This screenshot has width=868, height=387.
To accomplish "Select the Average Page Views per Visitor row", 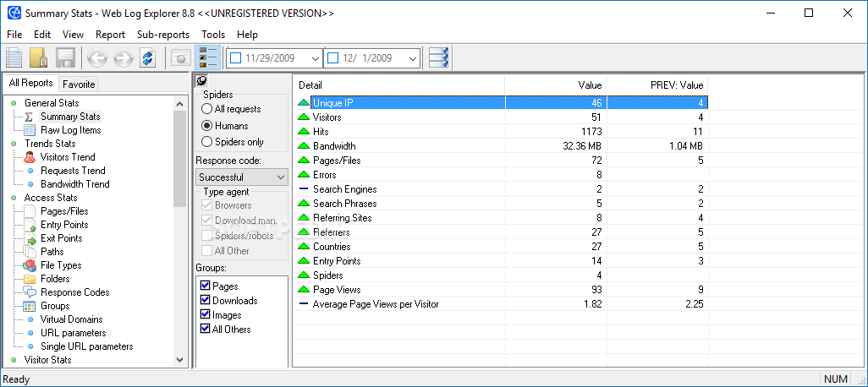I will pos(501,304).
